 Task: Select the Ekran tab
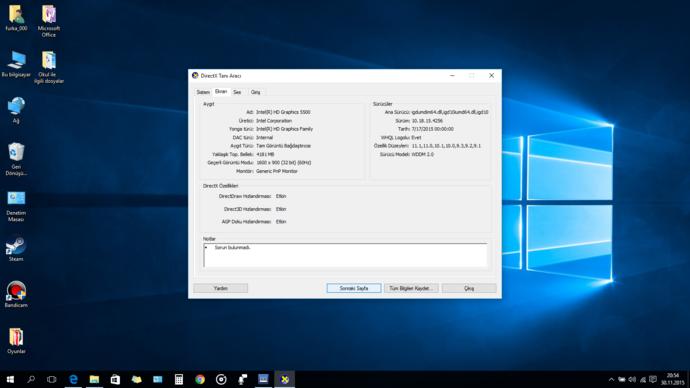[x=221, y=92]
